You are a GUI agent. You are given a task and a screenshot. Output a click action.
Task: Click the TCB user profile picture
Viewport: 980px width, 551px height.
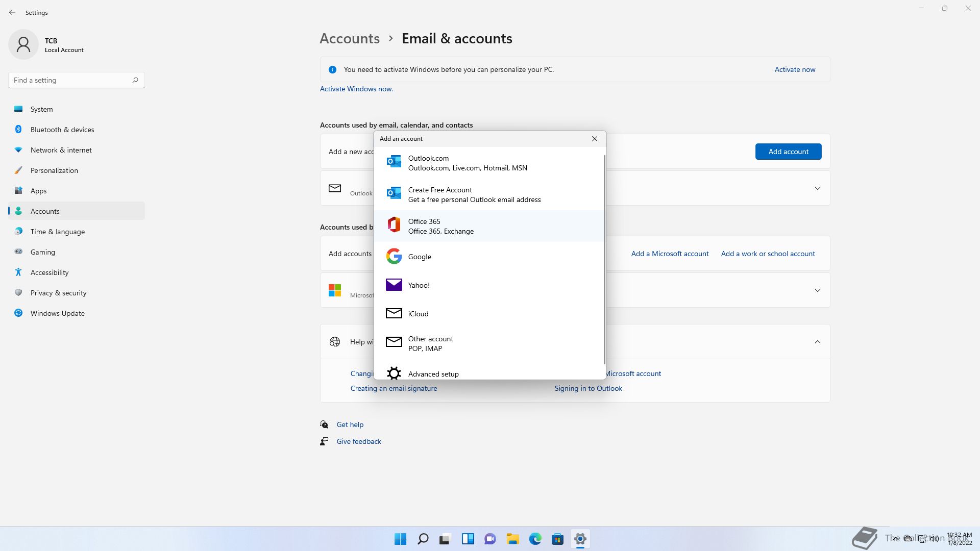(23, 44)
